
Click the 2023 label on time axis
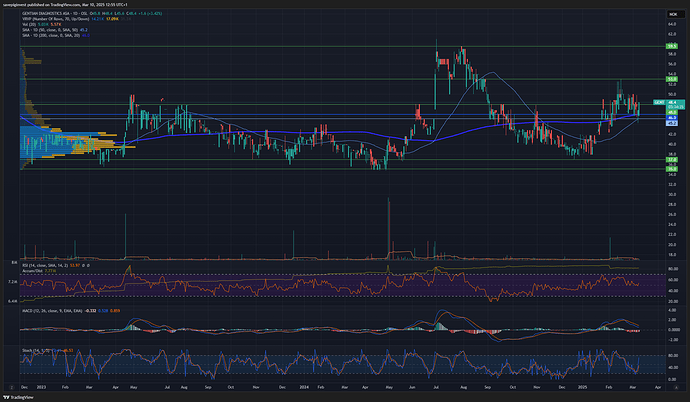click(41, 387)
